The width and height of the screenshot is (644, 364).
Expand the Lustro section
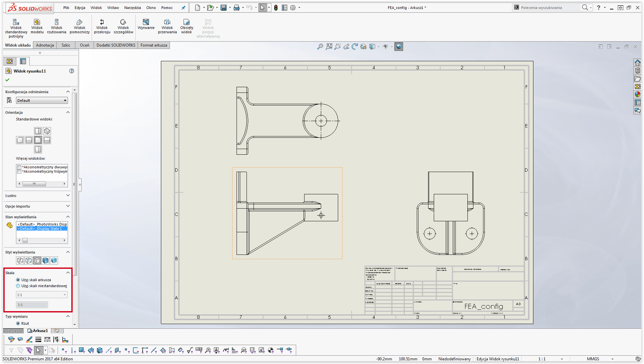click(x=68, y=196)
